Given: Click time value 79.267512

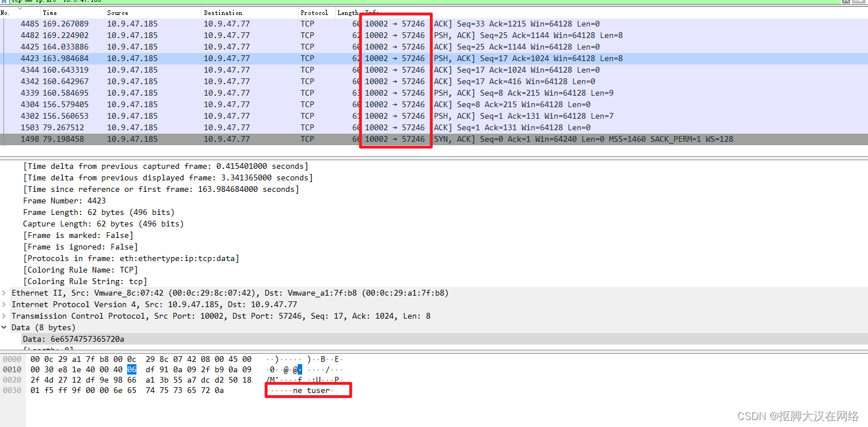Looking at the screenshot, I should 63,127.
